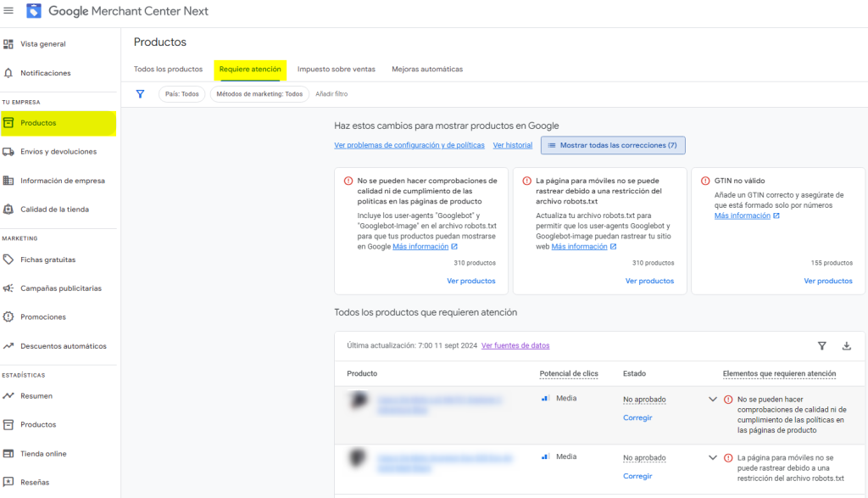Open the hamburger main menu icon

[9, 11]
